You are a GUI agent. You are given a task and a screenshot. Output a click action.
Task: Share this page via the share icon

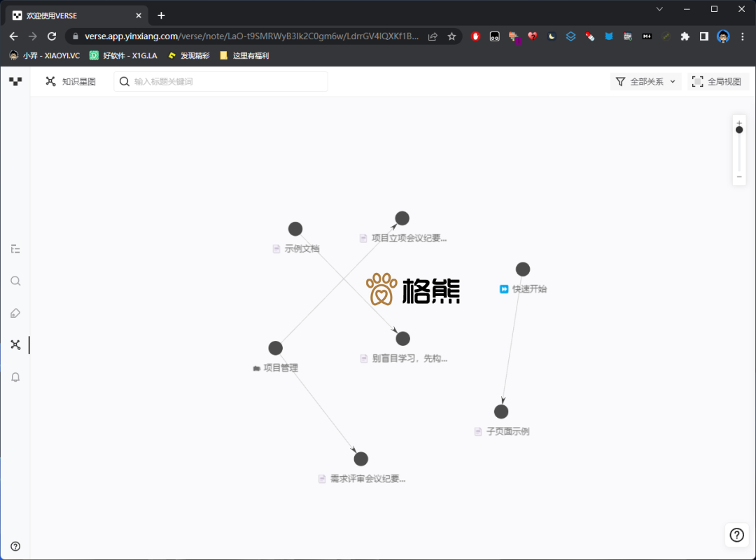click(x=433, y=36)
